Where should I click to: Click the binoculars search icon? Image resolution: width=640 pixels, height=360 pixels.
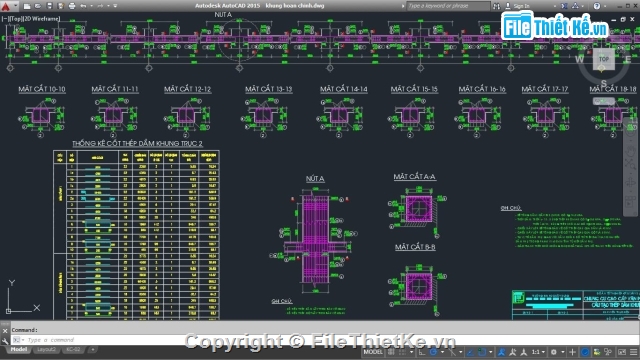click(496, 6)
